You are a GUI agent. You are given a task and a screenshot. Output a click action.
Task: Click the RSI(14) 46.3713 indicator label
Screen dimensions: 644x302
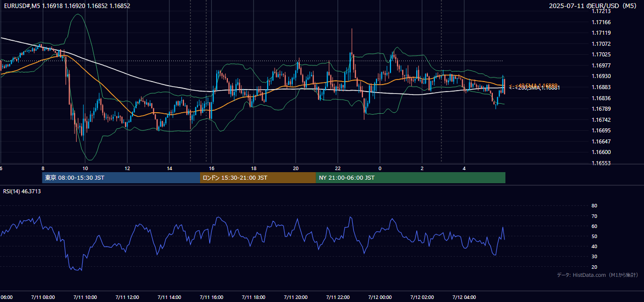[22, 191]
